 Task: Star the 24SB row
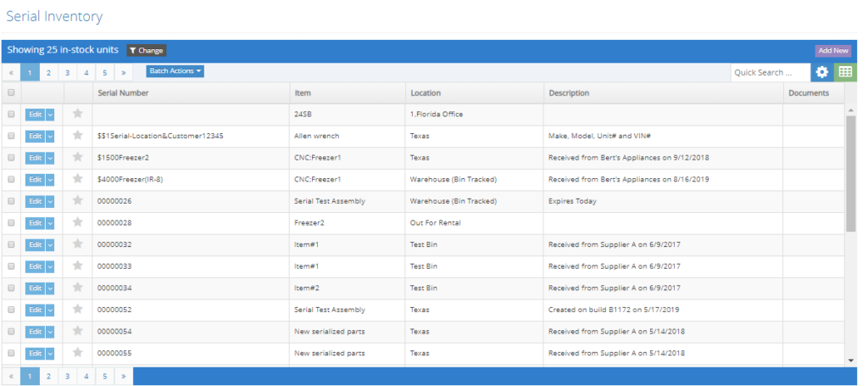point(77,114)
